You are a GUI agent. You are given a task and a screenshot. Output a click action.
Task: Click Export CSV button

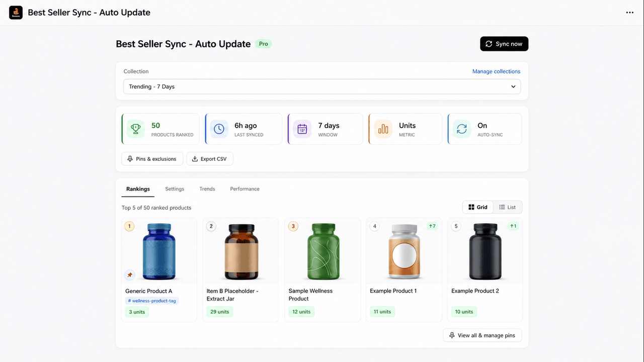click(210, 159)
